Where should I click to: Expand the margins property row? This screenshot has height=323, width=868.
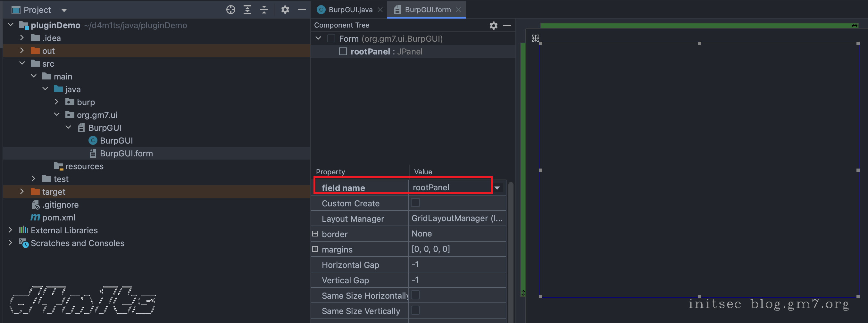click(315, 249)
